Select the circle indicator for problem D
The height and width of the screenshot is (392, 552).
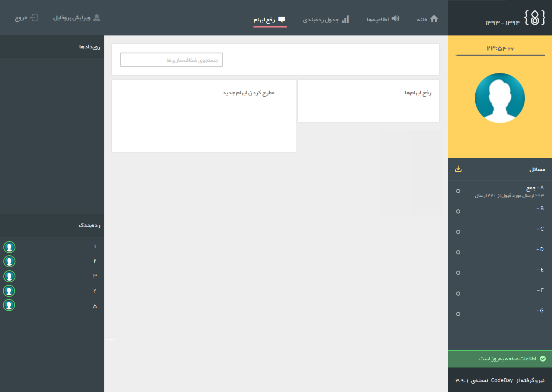(x=458, y=252)
